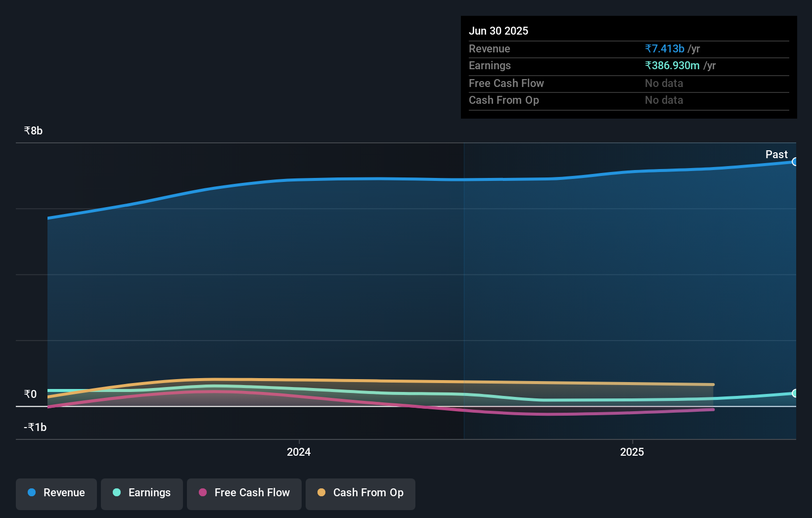Click the yellow Cash From Op legend dot
The image size is (812, 518).
pyautogui.click(x=321, y=493)
